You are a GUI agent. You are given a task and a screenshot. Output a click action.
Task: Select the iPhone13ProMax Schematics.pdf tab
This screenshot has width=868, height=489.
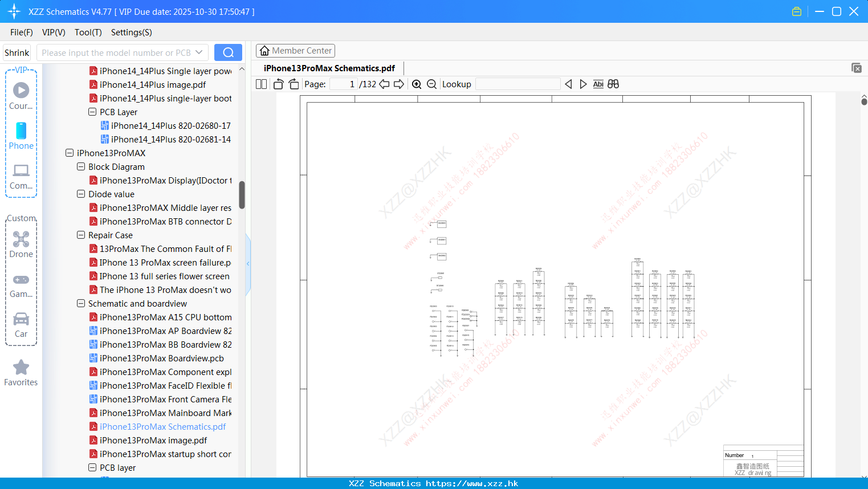pos(329,68)
